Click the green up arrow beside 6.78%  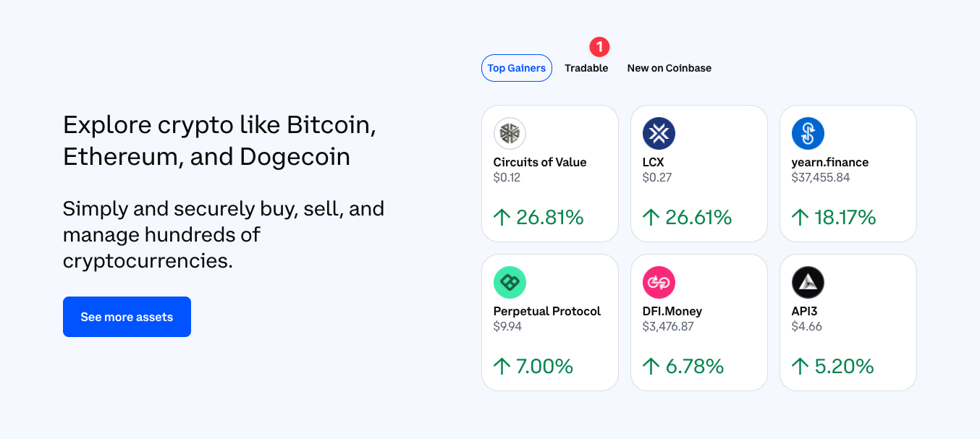(x=651, y=366)
